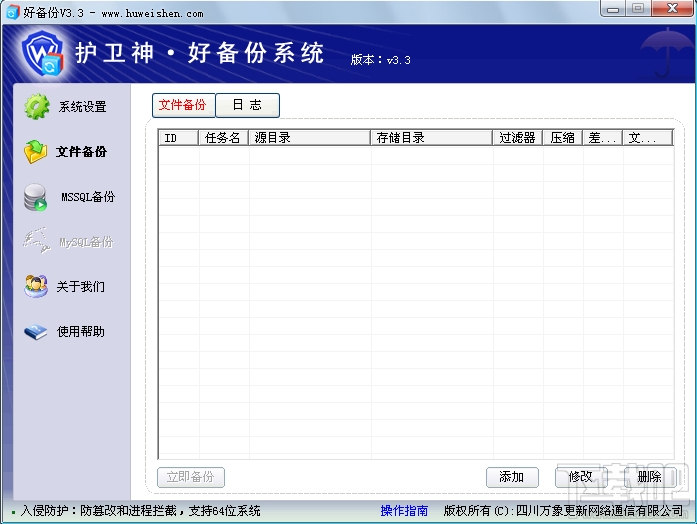Click the 删除 button
Viewport: 697px width, 524px height.
tap(650, 477)
